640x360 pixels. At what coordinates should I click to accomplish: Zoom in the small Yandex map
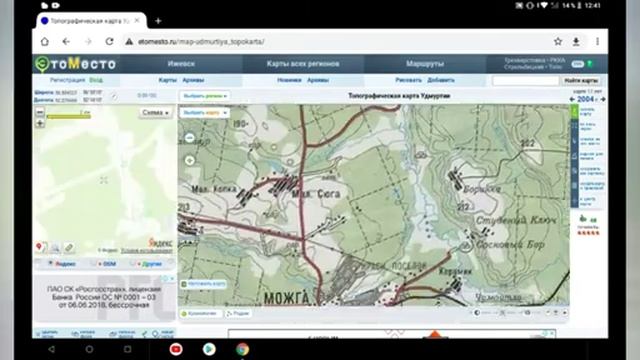tap(40, 123)
